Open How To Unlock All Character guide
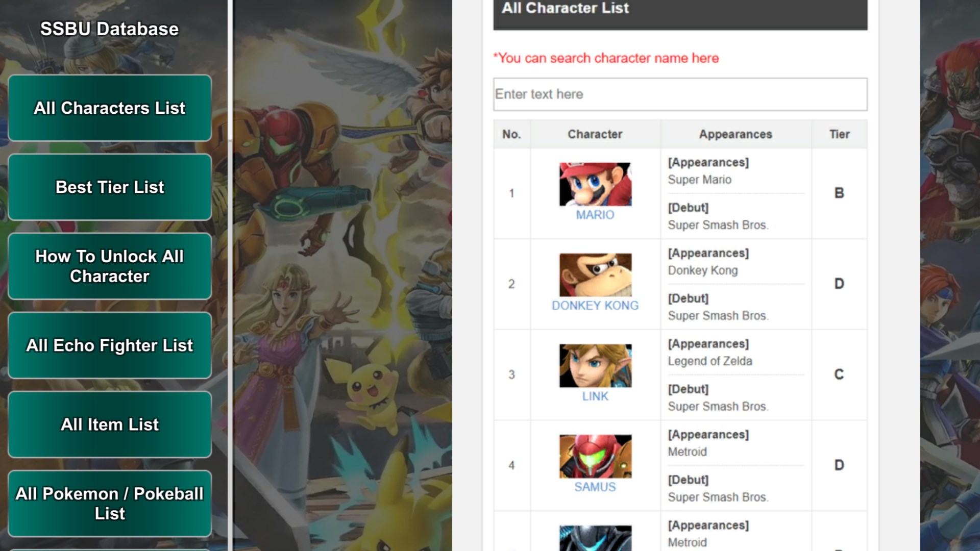Image resolution: width=980 pixels, height=551 pixels. point(110,266)
